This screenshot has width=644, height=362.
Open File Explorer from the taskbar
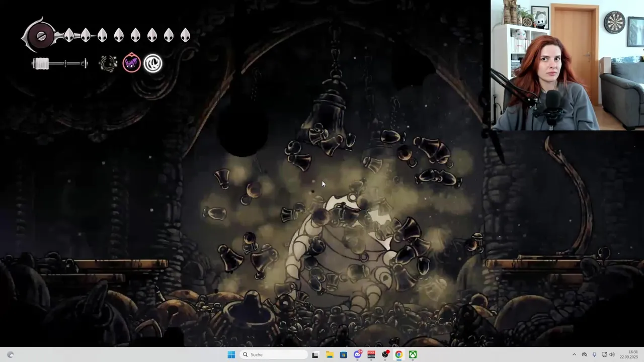tap(330, 354)
